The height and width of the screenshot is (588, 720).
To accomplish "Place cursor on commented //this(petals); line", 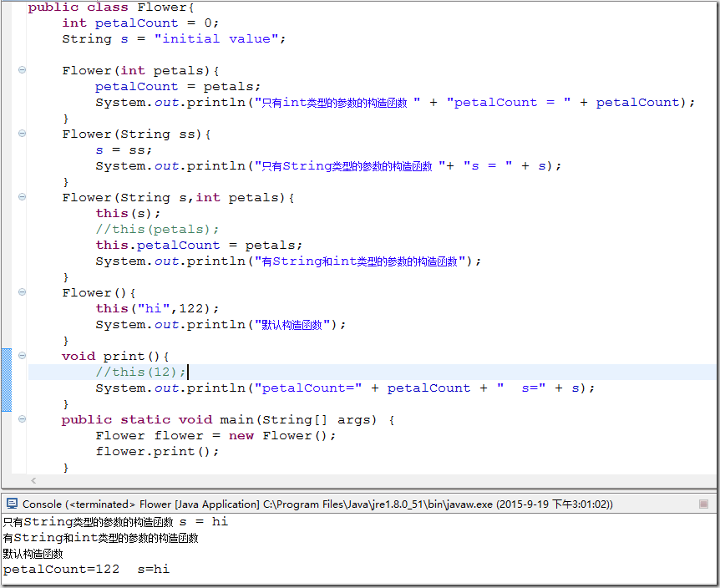I will click(x=157, y=229).
